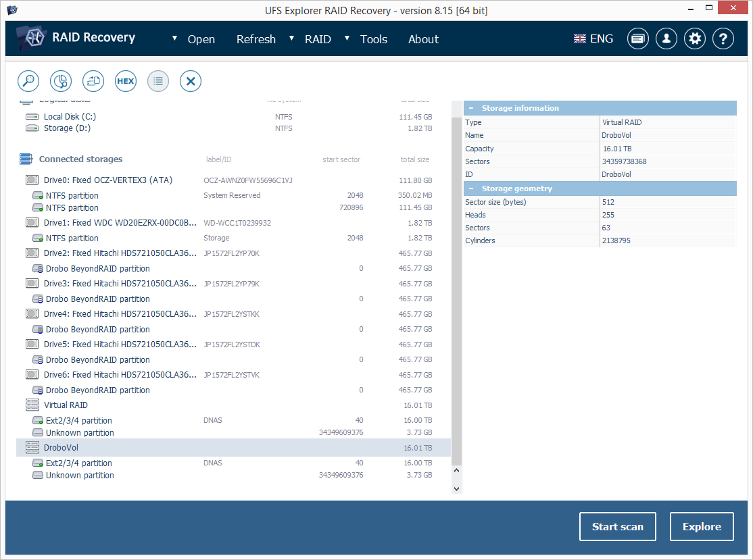Viewport: 753px width, 560px height.
Task: Open the Open menu
Action: (201, 39)
